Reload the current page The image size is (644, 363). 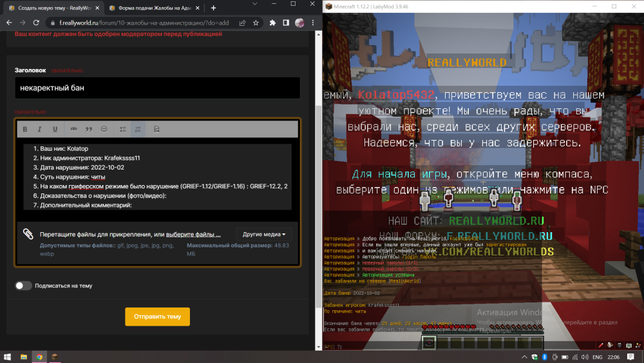click(36, 23)
